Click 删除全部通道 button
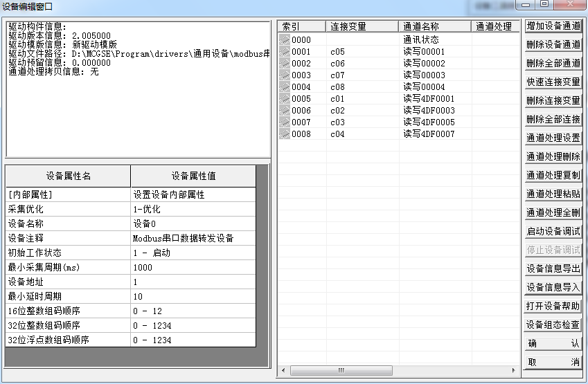 [x=553, y=64]
